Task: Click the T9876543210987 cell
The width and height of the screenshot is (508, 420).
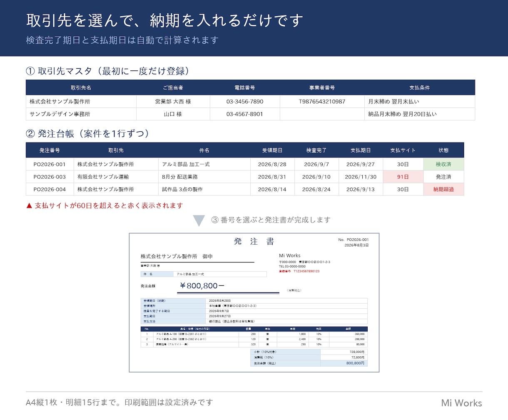Action: 322,102
